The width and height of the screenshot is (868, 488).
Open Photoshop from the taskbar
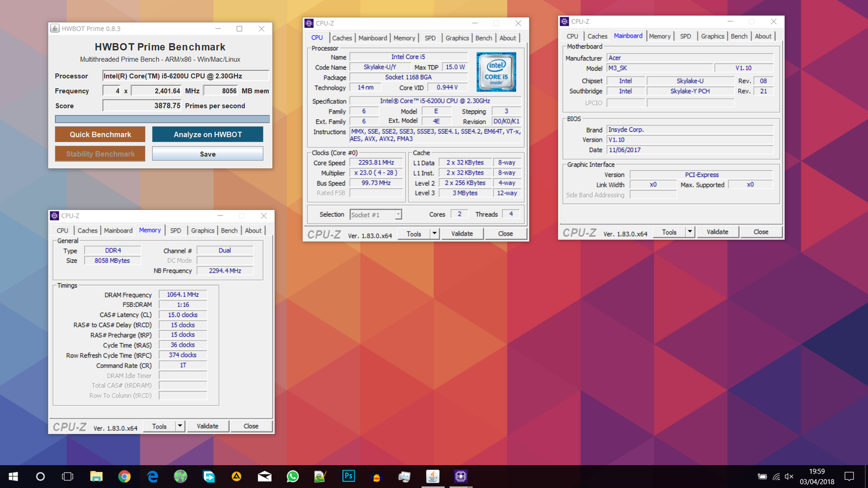[x=349, y=476]
